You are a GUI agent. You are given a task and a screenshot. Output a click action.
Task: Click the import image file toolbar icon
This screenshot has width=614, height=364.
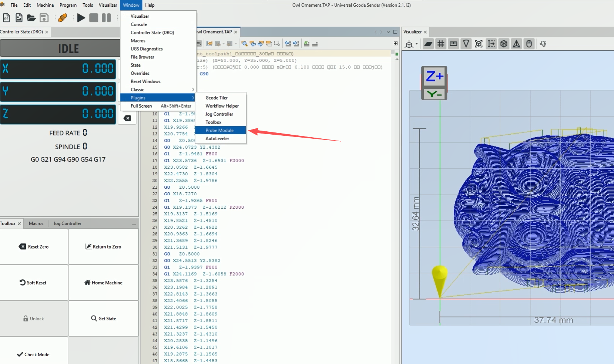click(19, 18)
